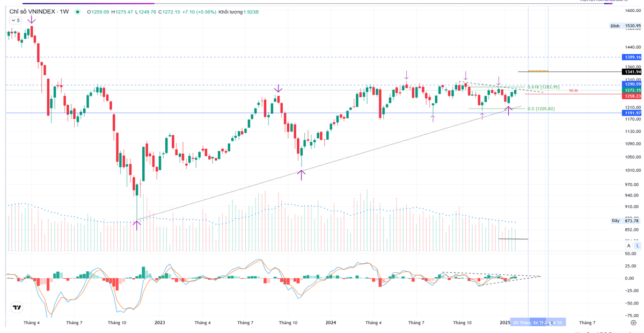Select the red 1258.23 price label

[632, 96]
